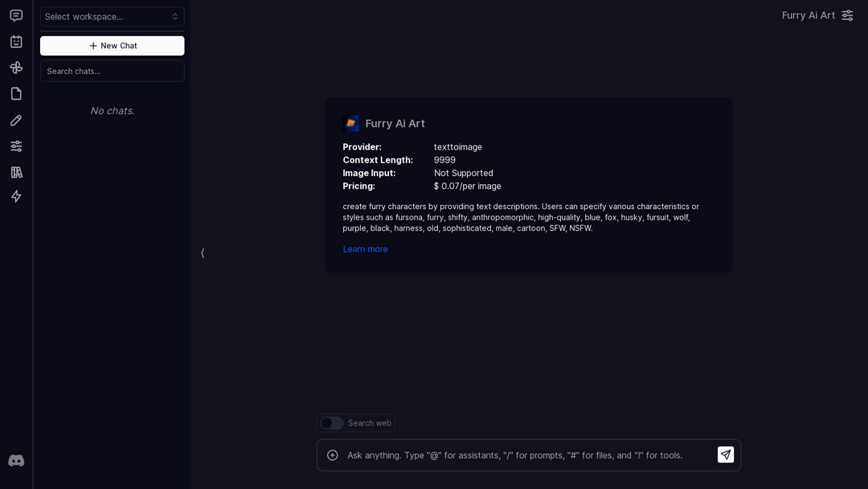The width and height of the screenshot is (868, 489).
Task: Open the Prompts pencil icon
Action: click(16, 120)
